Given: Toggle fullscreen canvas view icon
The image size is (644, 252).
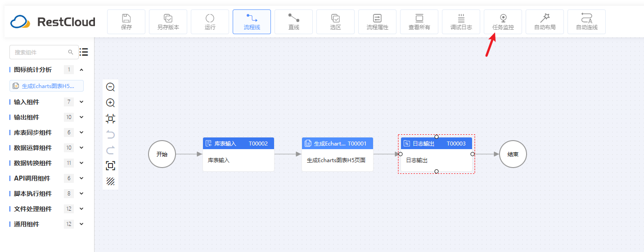Looking at the screenshot, I should coord(110,166).
